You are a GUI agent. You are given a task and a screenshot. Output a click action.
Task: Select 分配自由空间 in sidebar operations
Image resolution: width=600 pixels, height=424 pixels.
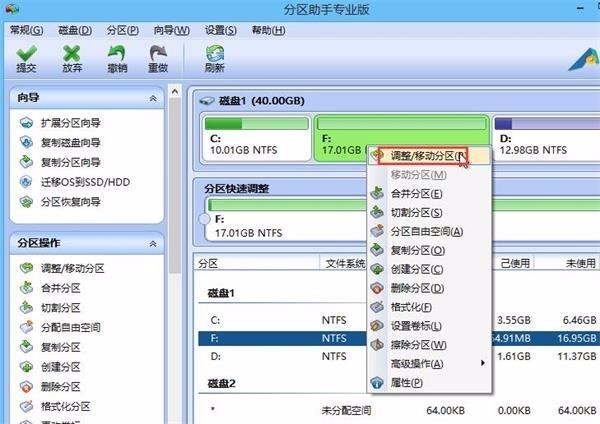coord(71,328)
